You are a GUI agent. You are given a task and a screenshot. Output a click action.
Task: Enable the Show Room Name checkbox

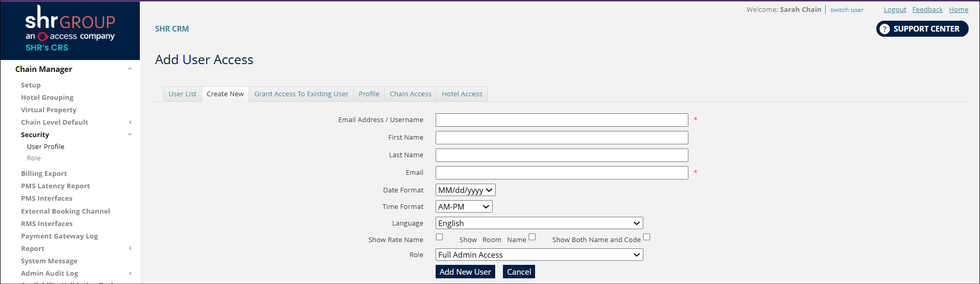(532, 237)
